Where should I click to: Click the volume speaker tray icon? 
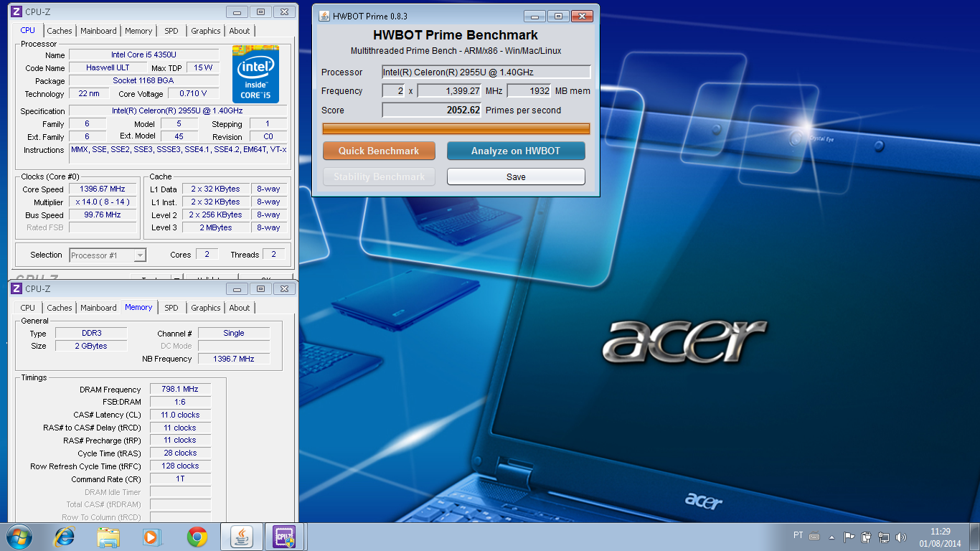pyautogui.click(x=901, y=537)
